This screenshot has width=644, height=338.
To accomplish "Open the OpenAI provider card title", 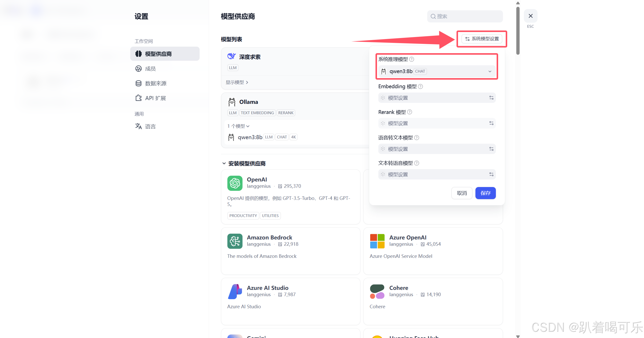I will 257,179.
